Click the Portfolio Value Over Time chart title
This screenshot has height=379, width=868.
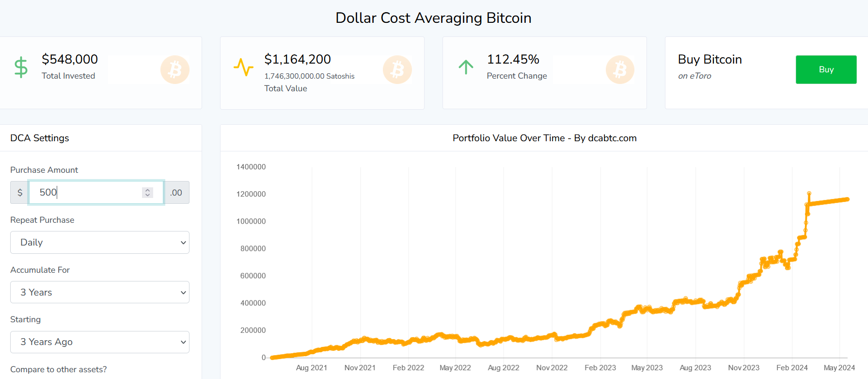pos(544,138)
